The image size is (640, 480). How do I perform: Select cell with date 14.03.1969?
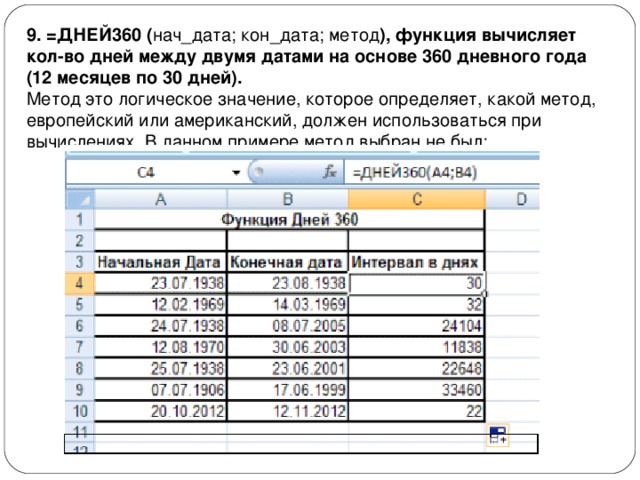click(288, 304)
